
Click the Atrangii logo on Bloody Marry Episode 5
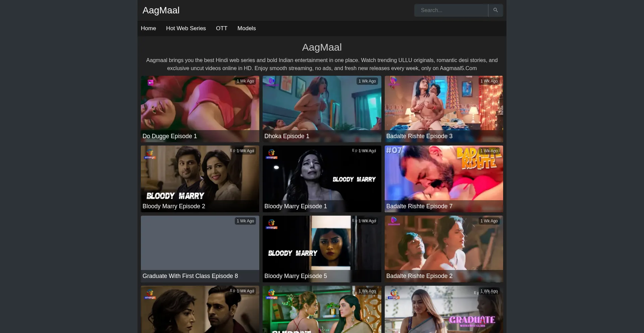tap(272, 224)
